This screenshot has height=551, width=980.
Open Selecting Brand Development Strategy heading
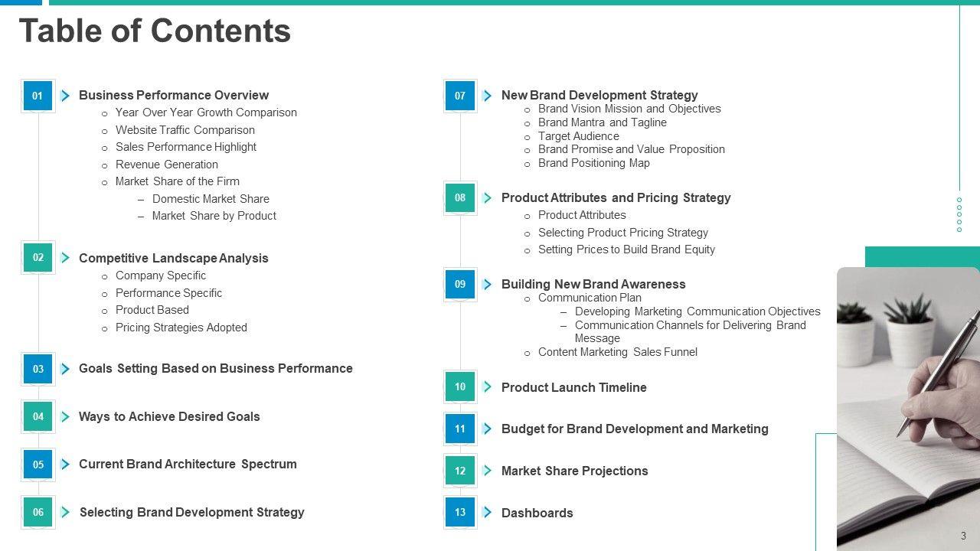pyautogui.click(x=191, y=513)
